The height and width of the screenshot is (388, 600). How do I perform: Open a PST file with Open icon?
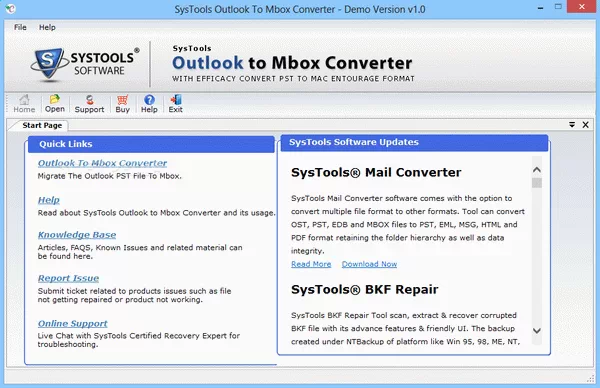[55, 104]
